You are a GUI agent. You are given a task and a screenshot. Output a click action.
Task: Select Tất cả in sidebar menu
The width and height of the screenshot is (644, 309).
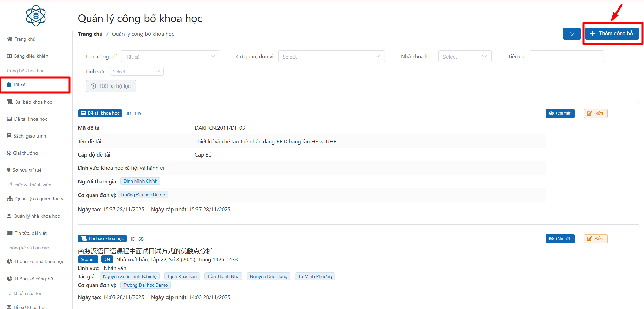(x=19, y=85)
